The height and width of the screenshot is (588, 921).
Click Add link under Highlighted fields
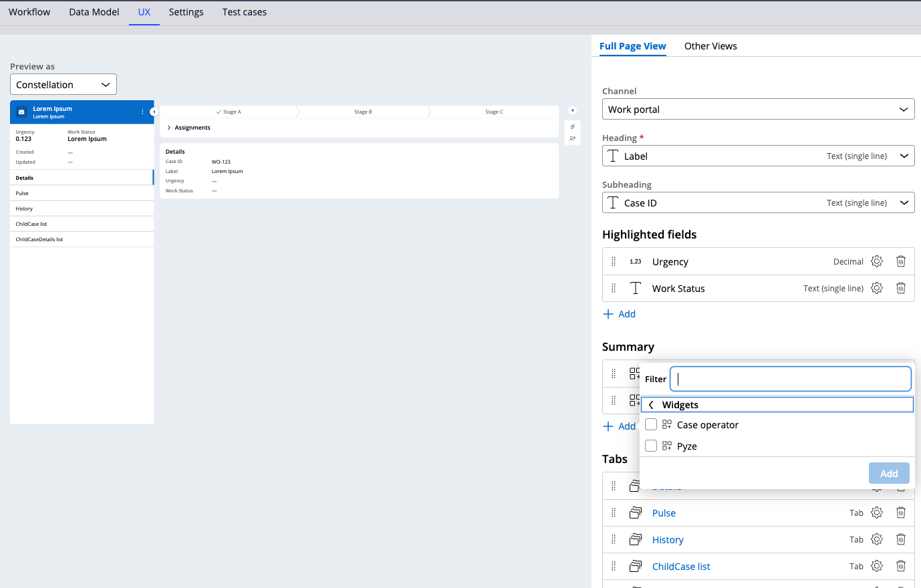(620, 314)
